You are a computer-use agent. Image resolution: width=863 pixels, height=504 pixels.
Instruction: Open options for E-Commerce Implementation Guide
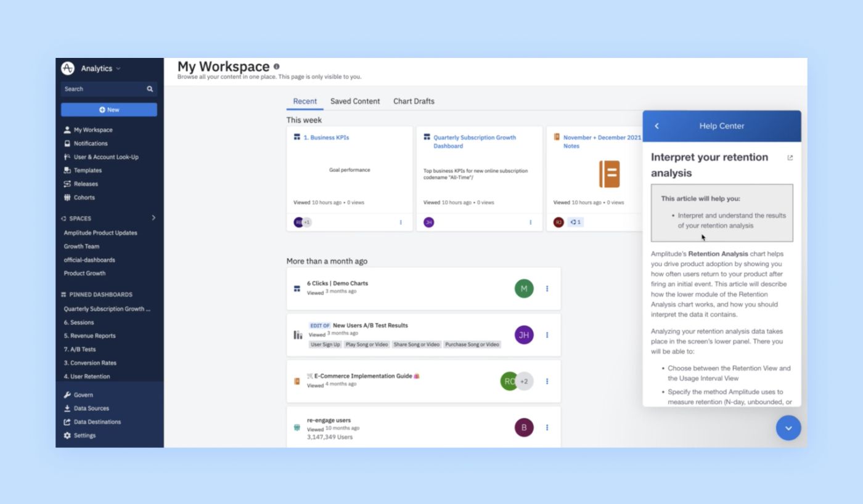[x=547, y=381]
